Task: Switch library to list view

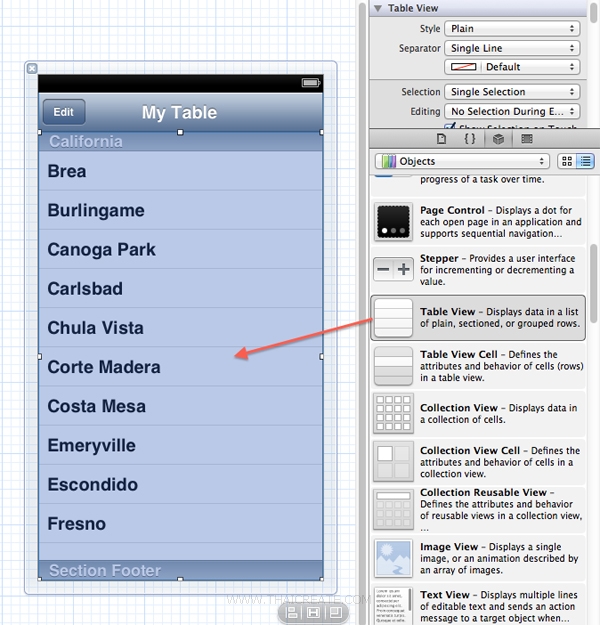Action: click(x=585, y=161)
